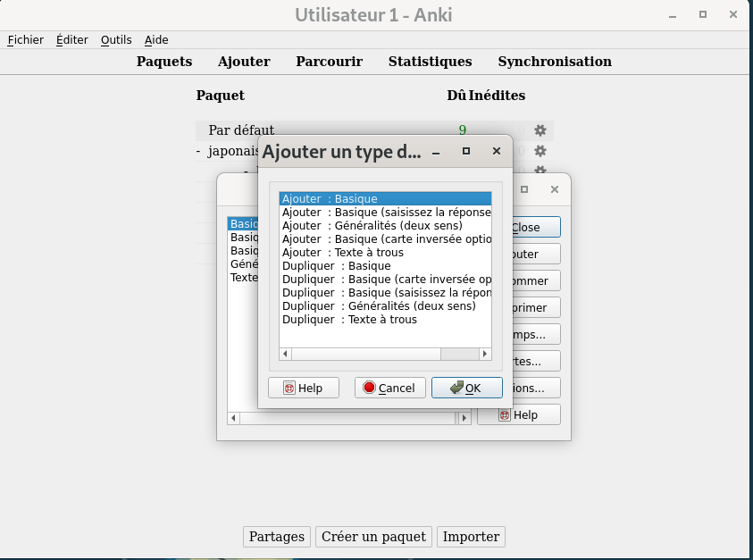This screenshot has width=753, height=560.
Task: Open the Fichier menu
Action: coord(25,39)
